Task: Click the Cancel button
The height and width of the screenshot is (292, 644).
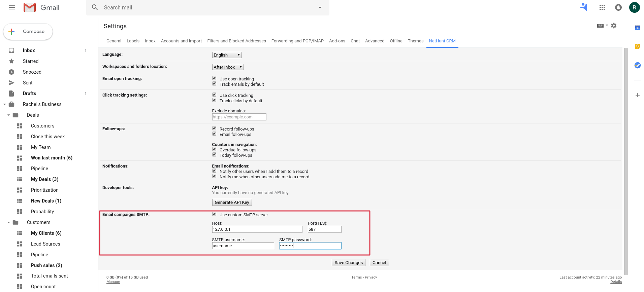Action: tap(379, 263)
